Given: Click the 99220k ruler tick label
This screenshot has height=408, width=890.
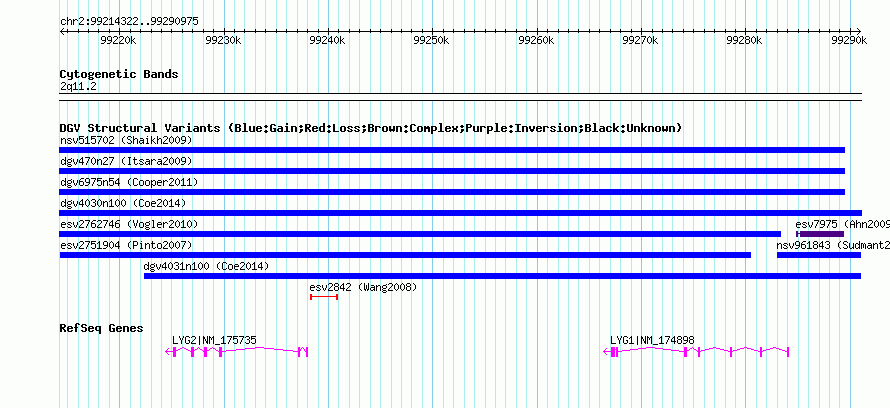Looking at the screenshot, I should 118,41.
